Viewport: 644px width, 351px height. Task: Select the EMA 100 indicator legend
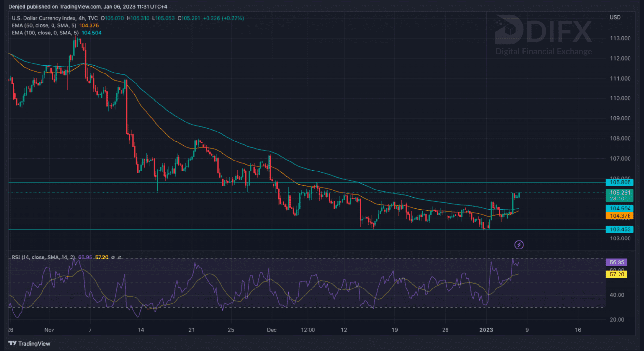point(45,33)
